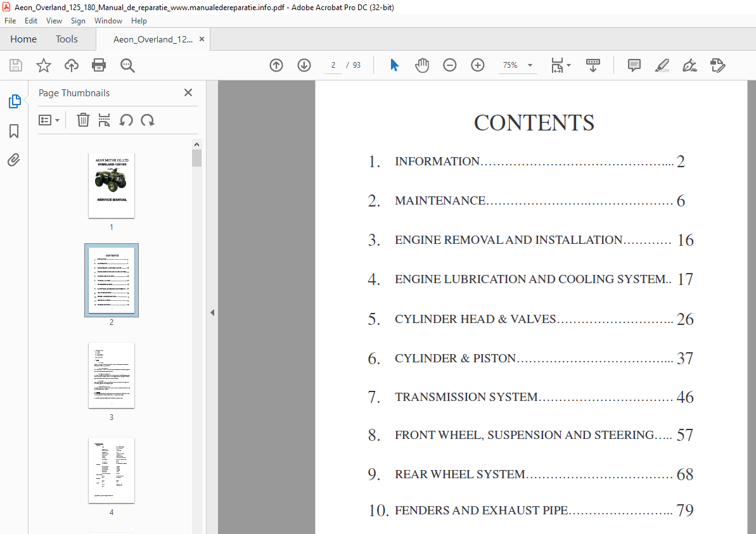Click the cloud upload icon

[x=72, y=65]
